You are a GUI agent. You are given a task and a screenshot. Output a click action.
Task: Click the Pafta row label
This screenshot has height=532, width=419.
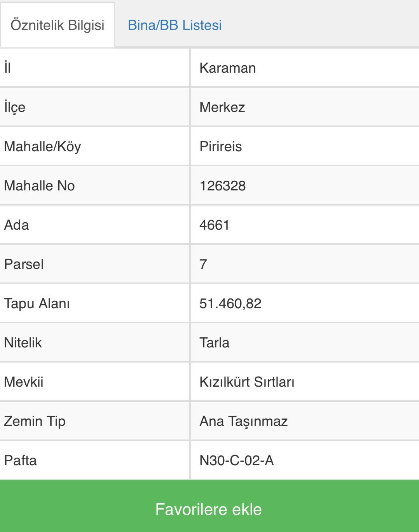tap(20, 460)
